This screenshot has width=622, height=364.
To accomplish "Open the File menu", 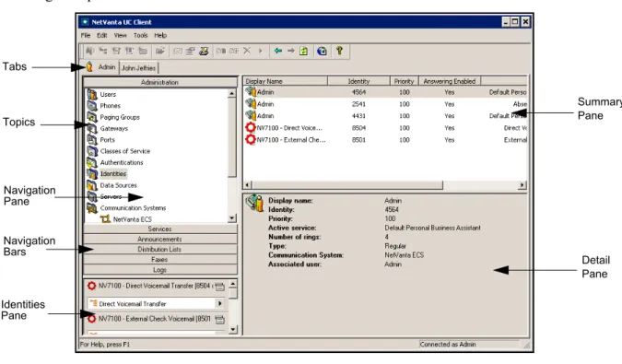I will [x=86, y=35].
